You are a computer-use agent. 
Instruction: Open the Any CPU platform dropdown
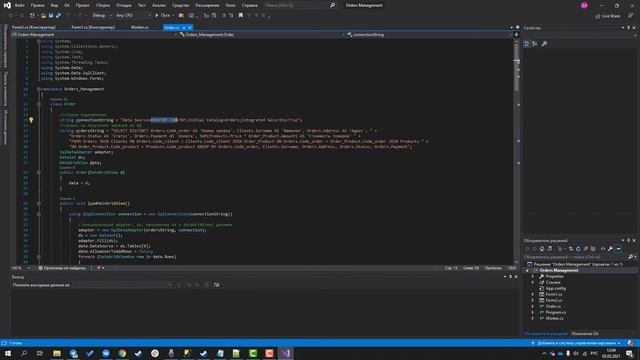point(133,16)
